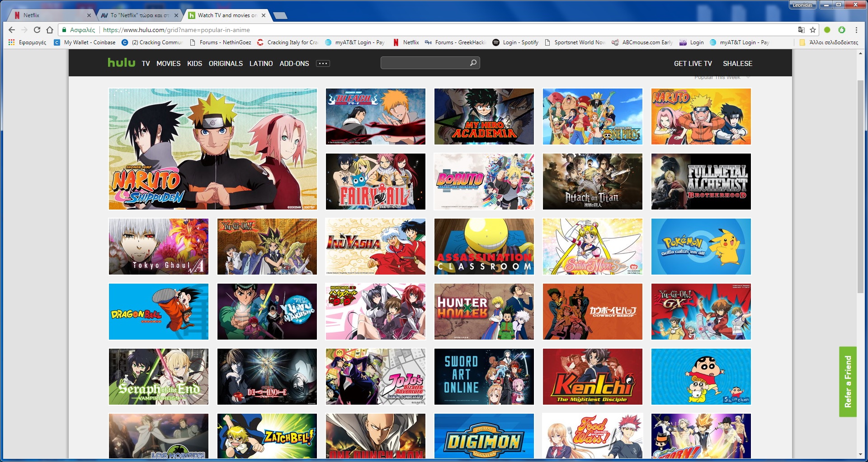Open My Wallet - Coinbase bookmark
The height and width of the screenshot is (462, 868).
click(x=85, y=42)
